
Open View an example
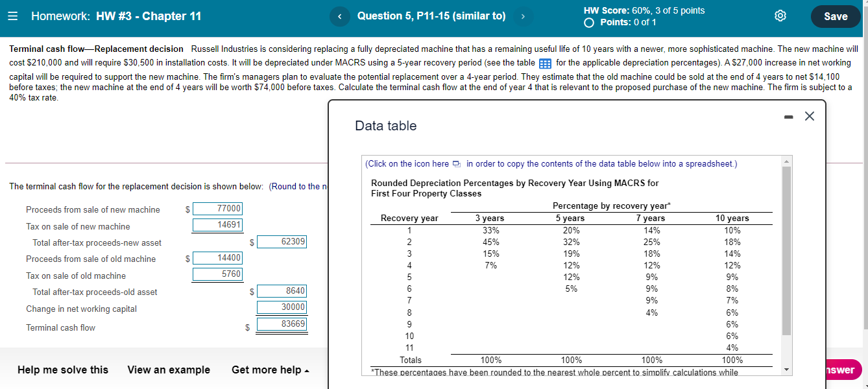pos(169,370)
